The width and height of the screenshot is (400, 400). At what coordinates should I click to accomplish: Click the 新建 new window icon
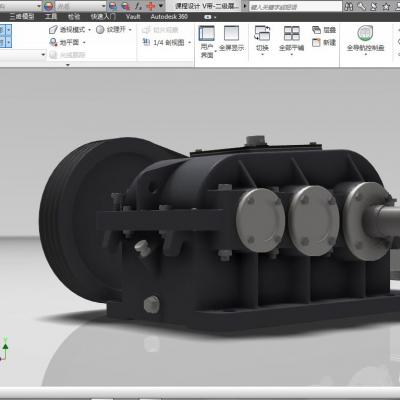pyautogui.click(x=316, y=42)
